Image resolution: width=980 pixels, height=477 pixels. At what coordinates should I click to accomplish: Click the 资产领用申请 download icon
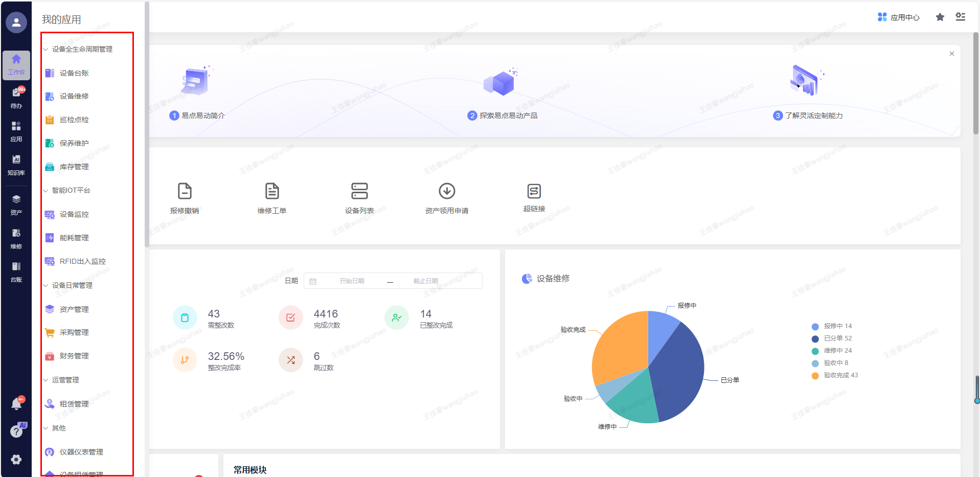pyautogui.click(x=447, y=191)
